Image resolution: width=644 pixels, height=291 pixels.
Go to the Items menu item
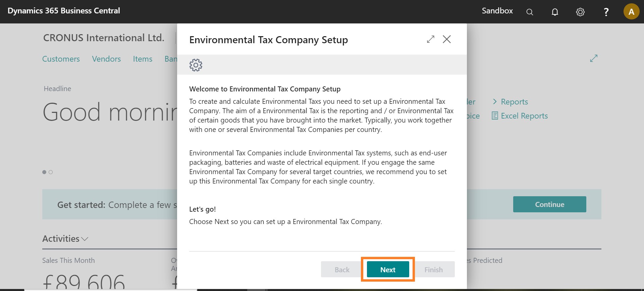(143, 59)
